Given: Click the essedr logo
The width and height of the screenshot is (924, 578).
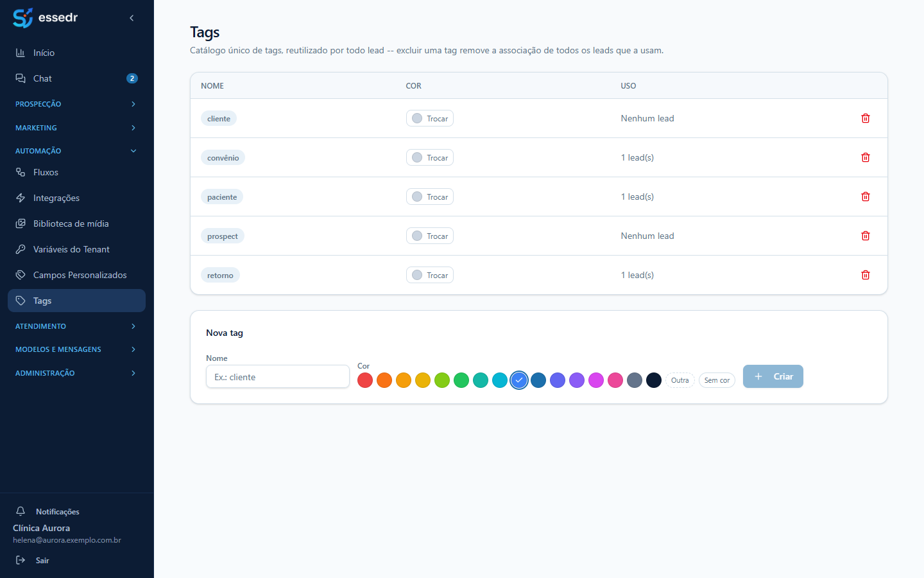Looking at the screenshot, I should (45, 17).
